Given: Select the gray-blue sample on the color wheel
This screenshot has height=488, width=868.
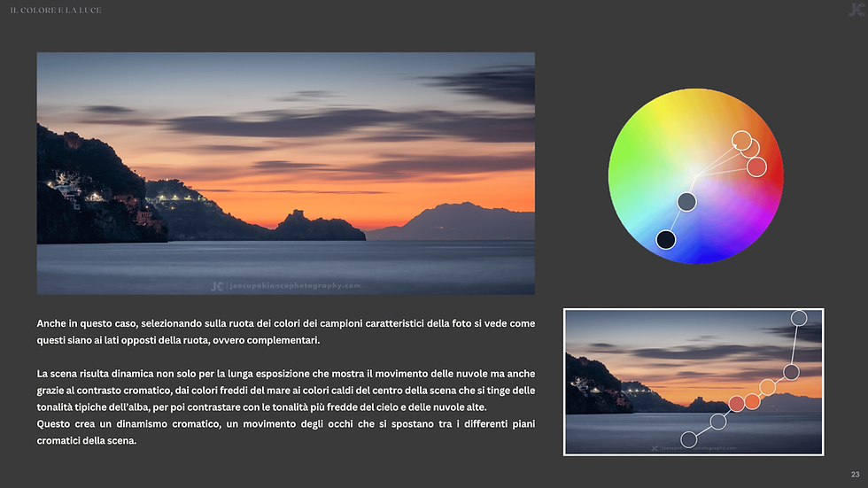Looking at the screenshot, I should coord(686,201).
